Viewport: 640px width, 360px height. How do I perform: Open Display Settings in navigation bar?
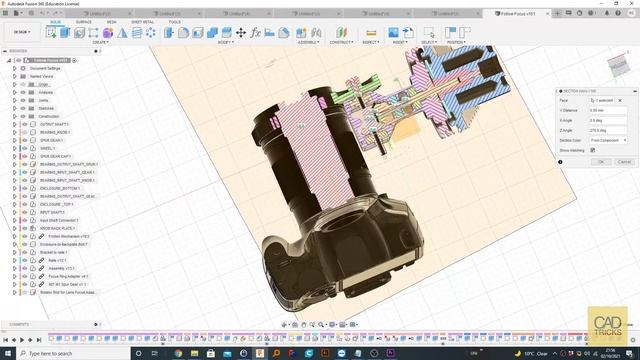(x=333, y=324)
